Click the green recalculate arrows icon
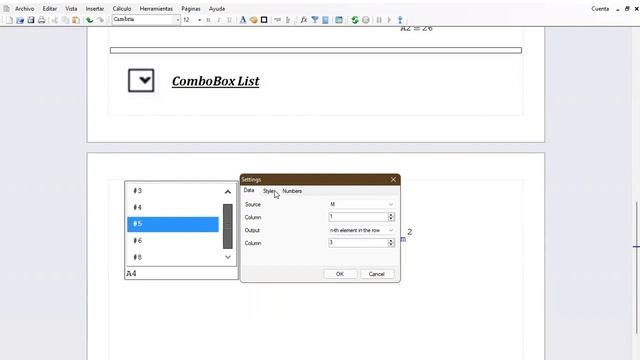 click(355, 20)
